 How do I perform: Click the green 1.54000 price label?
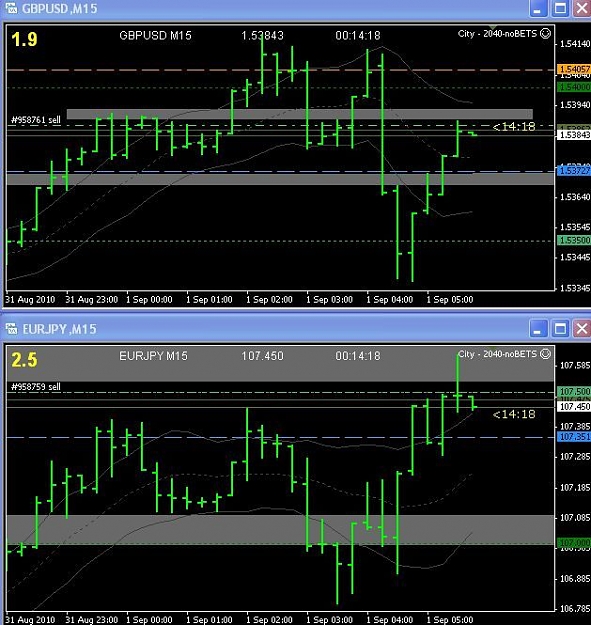tap(574, 87)
